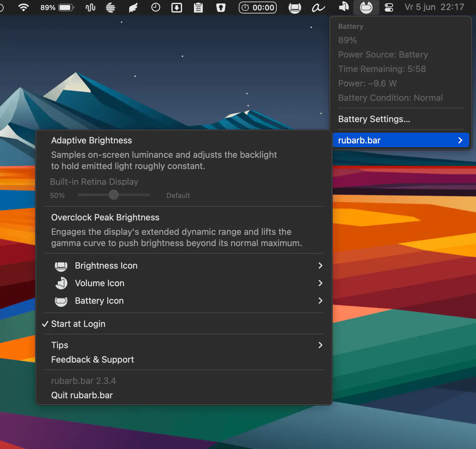The image size is (476, 449).
Task: Click the 50% brightness value label
Action: [x=57, y=195]
